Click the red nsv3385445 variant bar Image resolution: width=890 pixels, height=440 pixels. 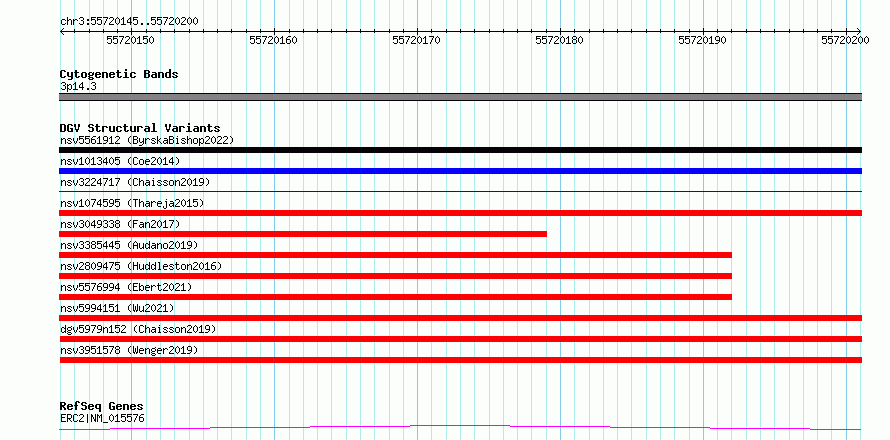click(396, 255)
